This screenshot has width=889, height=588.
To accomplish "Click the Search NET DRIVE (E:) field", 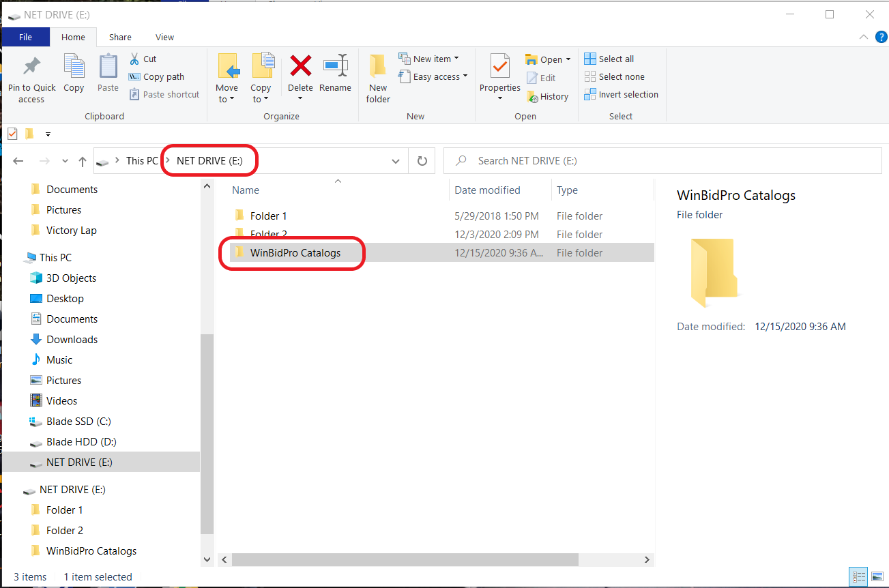I will click(662, 161).
